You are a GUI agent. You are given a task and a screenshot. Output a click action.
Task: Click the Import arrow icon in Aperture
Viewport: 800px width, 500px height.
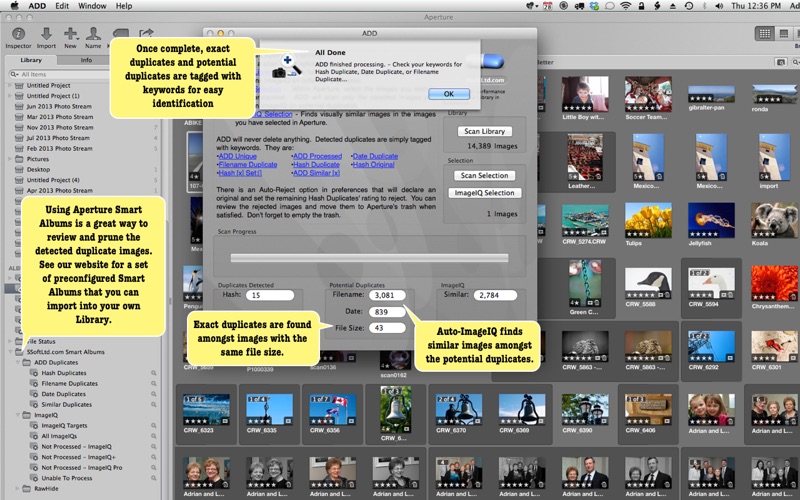(x=46, y=35)
